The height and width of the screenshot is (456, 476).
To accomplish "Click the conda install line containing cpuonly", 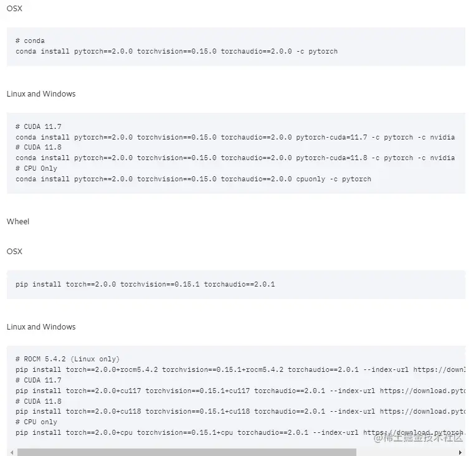I will [x=193, y=179].
